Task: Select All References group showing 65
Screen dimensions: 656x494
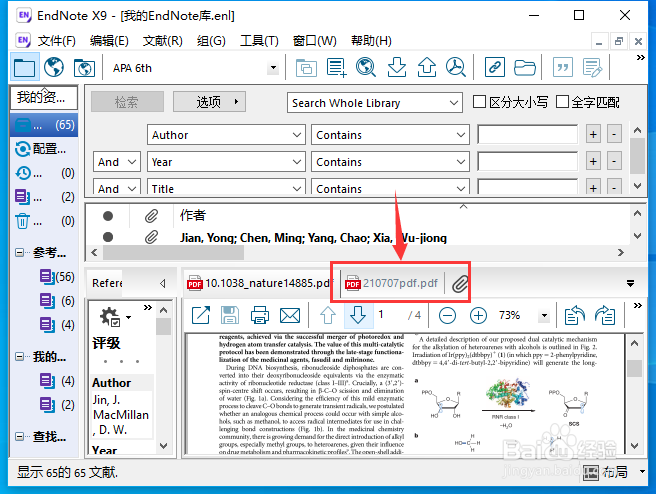Action: point(44,125)
